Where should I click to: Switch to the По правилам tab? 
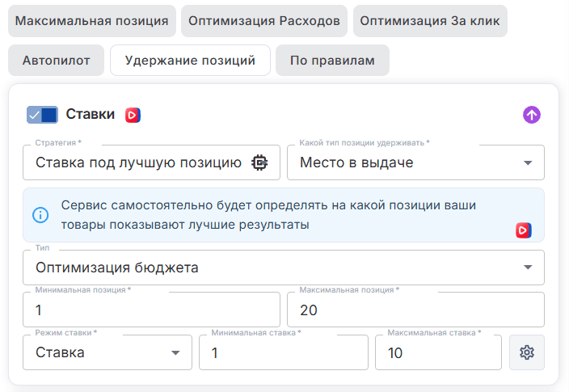(332, 61)
